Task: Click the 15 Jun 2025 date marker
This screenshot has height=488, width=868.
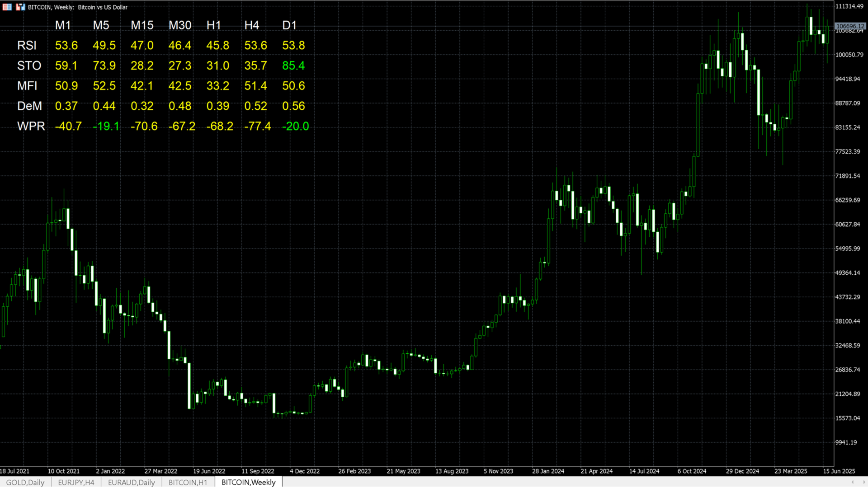Action: pyautogui.click(x=839, y=471)
